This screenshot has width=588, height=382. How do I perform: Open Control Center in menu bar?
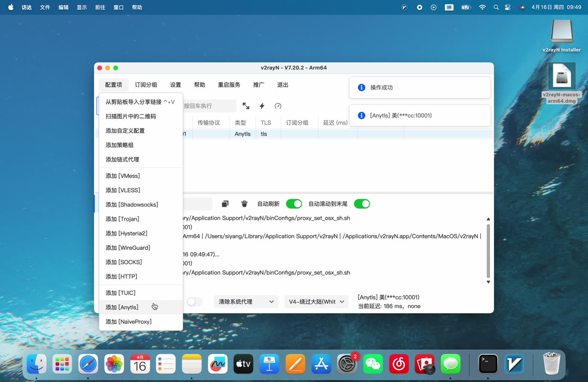(508, 7)
